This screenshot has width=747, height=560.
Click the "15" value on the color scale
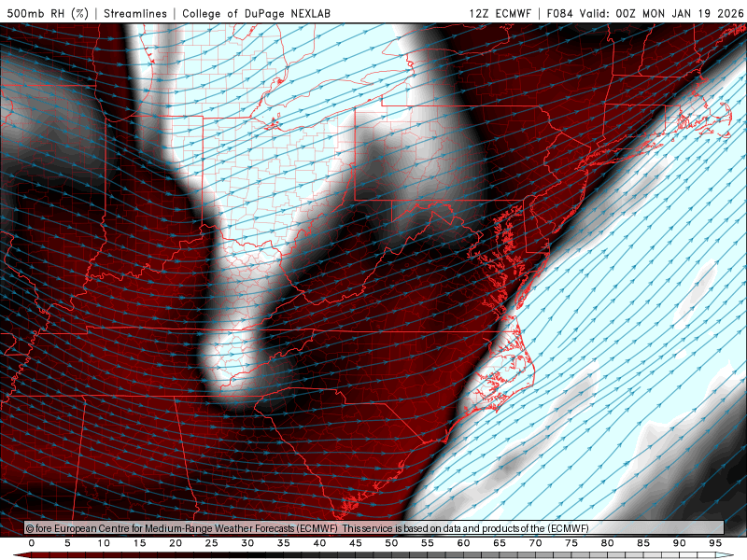click(x=139, y=543)
